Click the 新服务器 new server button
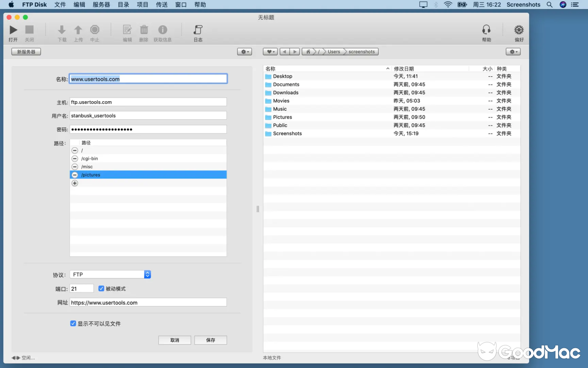Viewport: 588px width, 368px height. [x=26, y=52]
